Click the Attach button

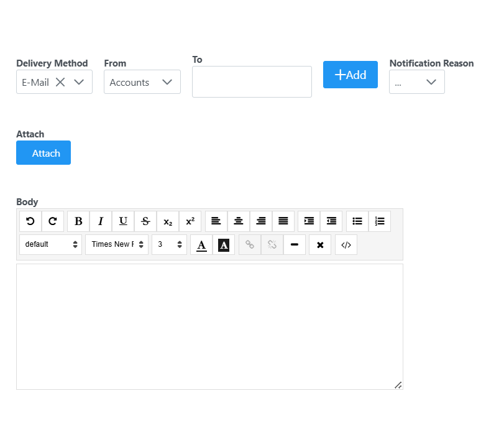[44, 153]
